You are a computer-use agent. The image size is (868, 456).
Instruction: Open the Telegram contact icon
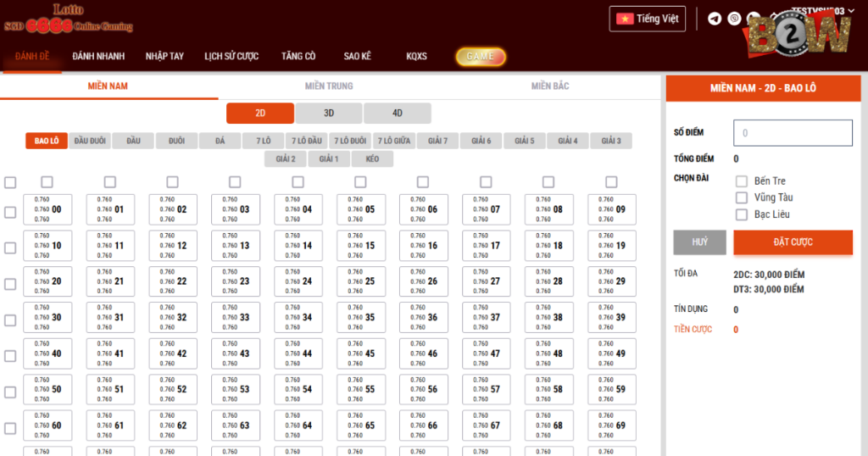[x=715, y=19]
